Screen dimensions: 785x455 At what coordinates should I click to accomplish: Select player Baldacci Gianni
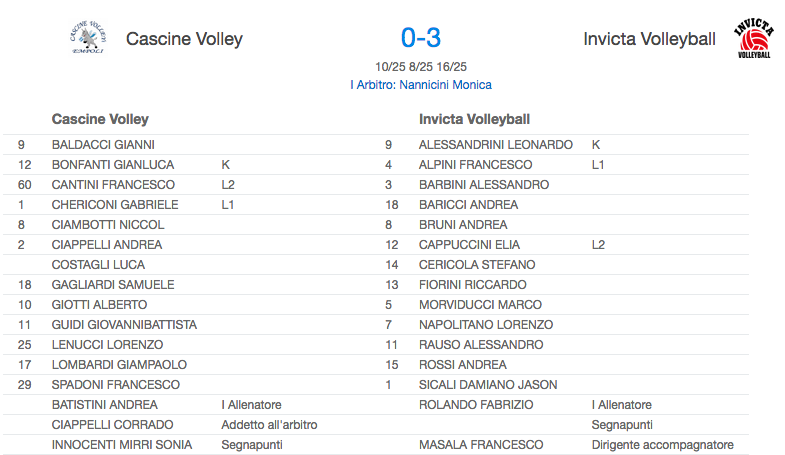pos(103,145)
